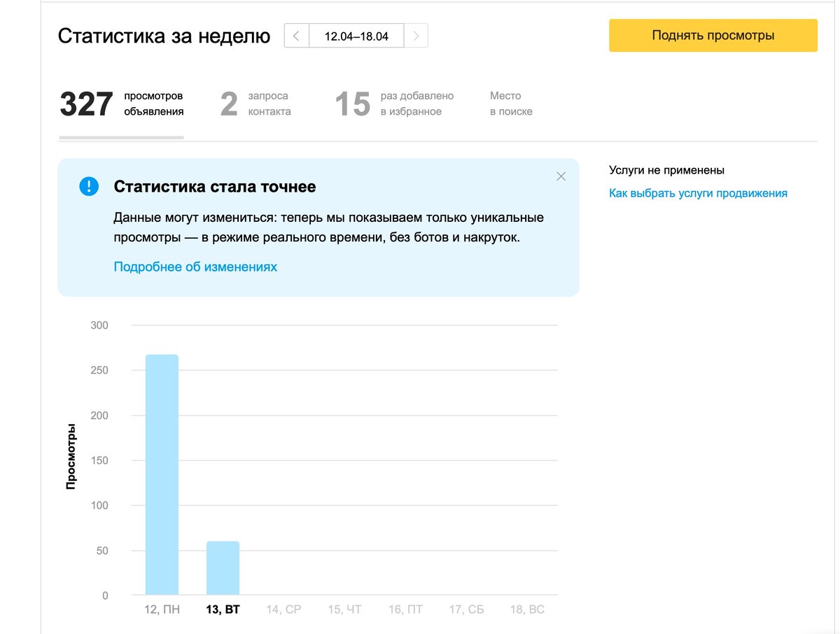Click the right chevron to view next week
The height and width of the screenshot is (634, 840).
[x=416, y=35]
